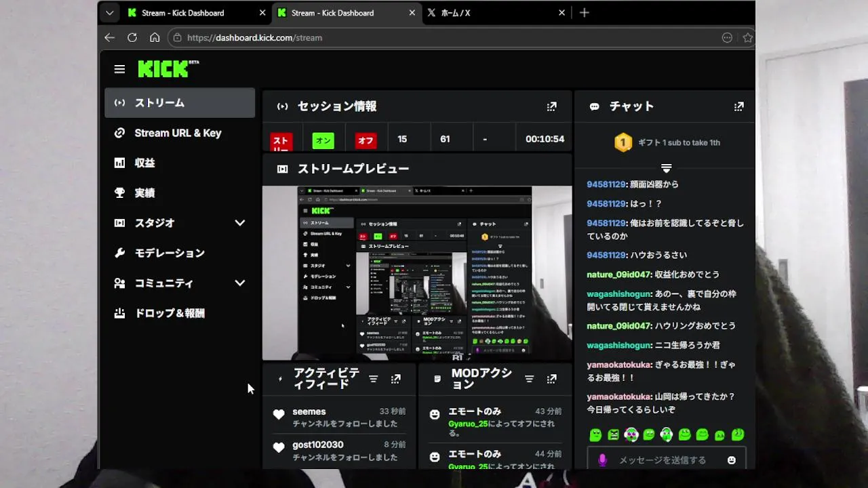Click the heart icon next to gost102030
The height and width of the screenshot is (488, 868).
pyautogui.click(x=279, y=447)
